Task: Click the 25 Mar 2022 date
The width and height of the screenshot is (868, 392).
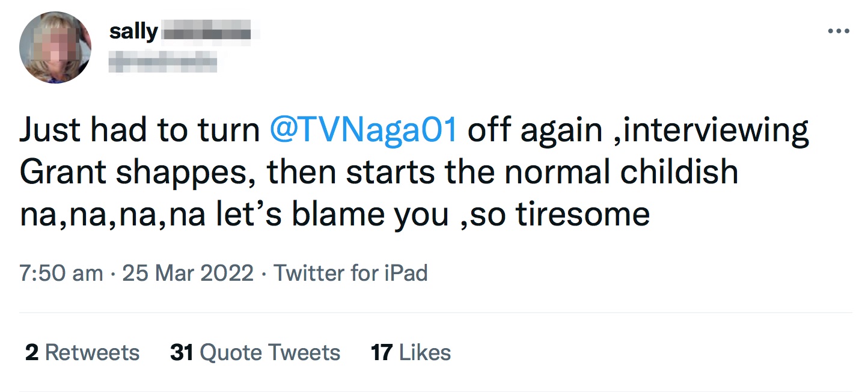Action: (188, 273)
